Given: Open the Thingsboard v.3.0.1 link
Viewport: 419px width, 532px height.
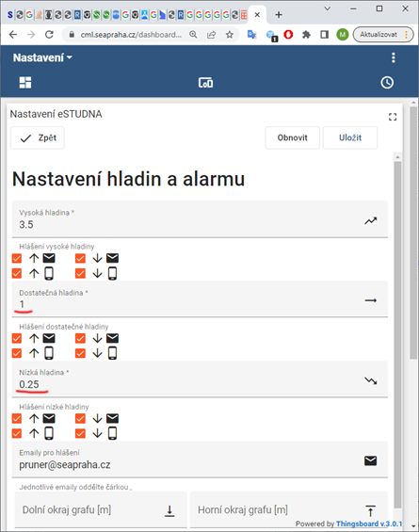Looking at the screenshot, I should pos(369,524).
